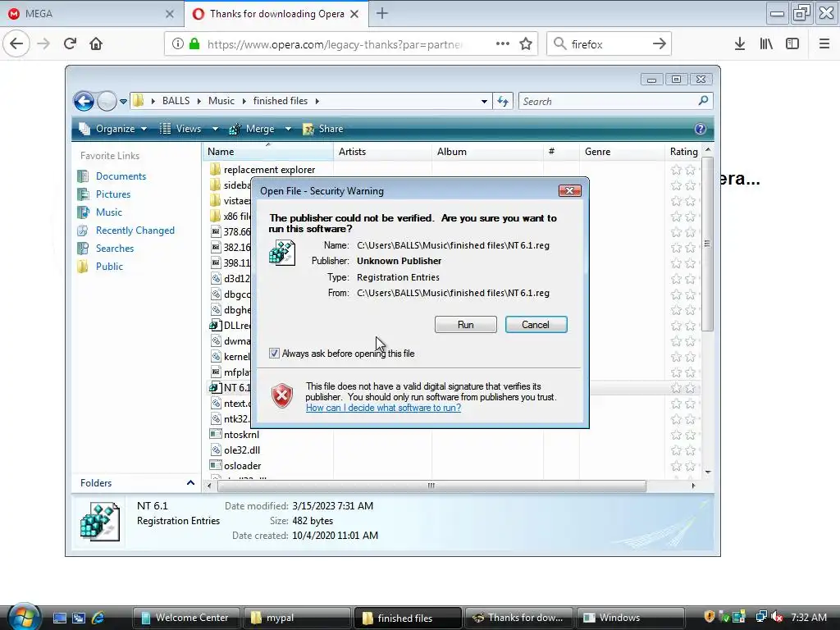This screenshot has width=840, height=630.
Task: Click the security shield tray icon
Action: click(710, 617)
